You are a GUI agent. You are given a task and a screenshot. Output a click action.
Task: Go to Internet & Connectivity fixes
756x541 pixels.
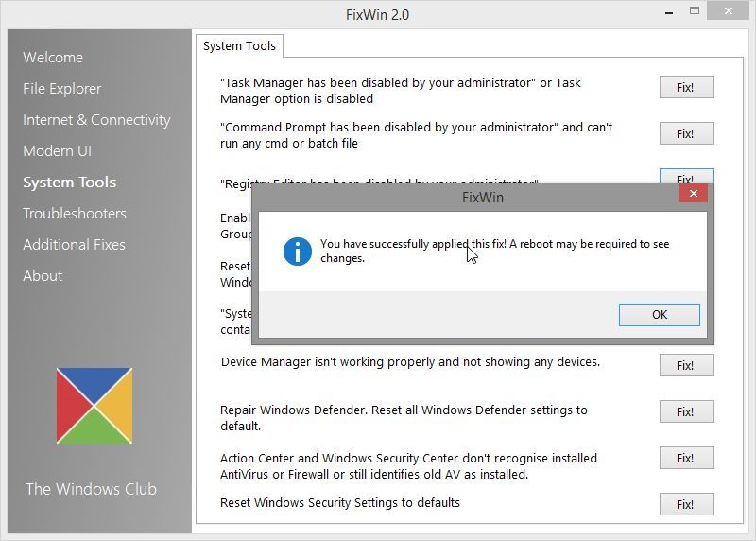tap(96, 120)
